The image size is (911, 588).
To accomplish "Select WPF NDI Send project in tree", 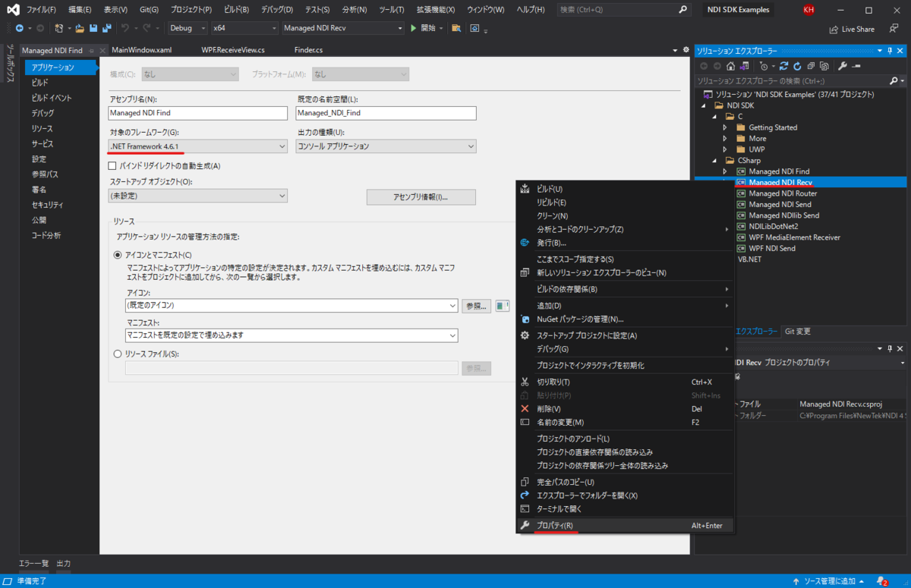I will (772, 248).
